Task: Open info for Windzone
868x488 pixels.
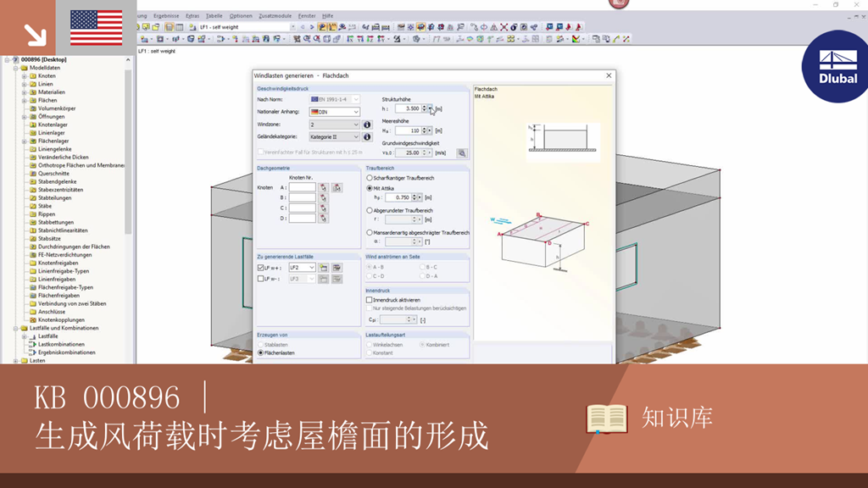Action: (367, 125)
